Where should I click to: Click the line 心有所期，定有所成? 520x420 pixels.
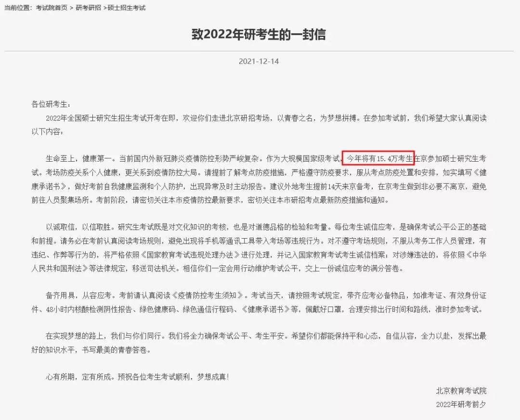point(78,377)
